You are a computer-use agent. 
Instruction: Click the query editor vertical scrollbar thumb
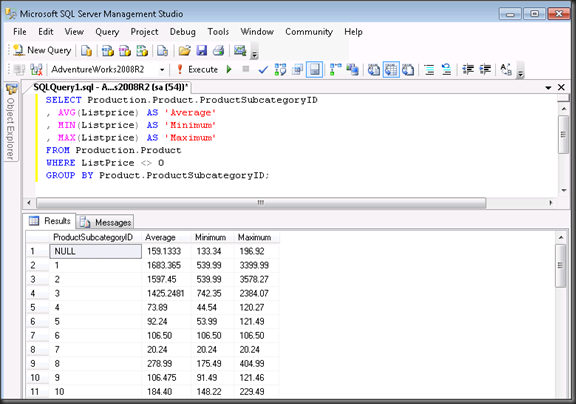point(563,134)
